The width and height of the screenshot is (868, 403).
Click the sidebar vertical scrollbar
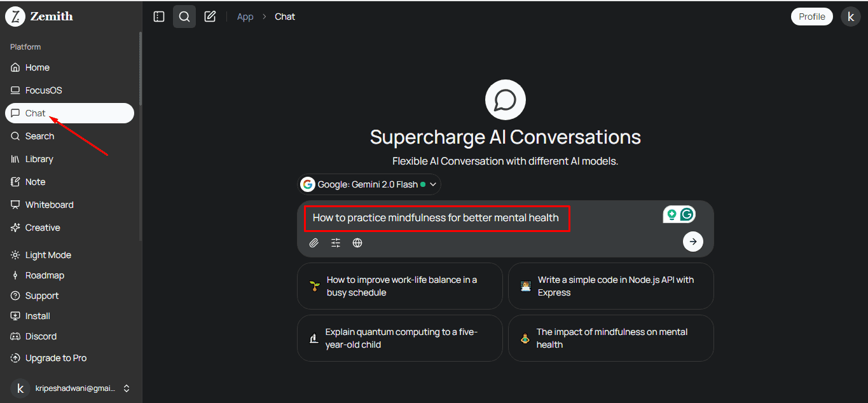click(x=141, y=70)
